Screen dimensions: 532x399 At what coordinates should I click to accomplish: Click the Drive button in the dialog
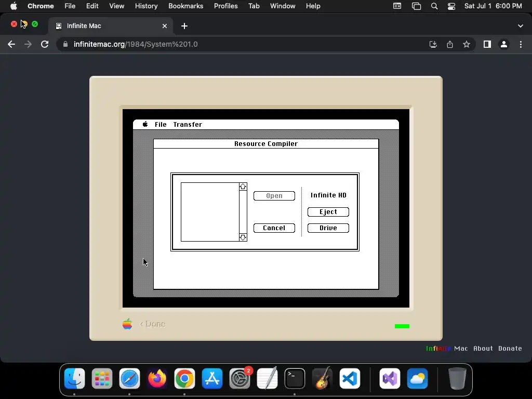(x=328, y=228)
